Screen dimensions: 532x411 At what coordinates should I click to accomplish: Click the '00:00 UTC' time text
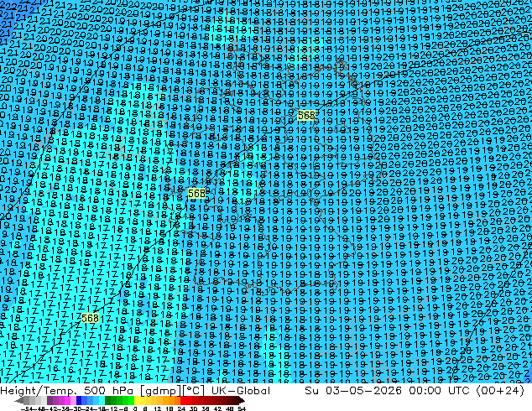[439, 391]
